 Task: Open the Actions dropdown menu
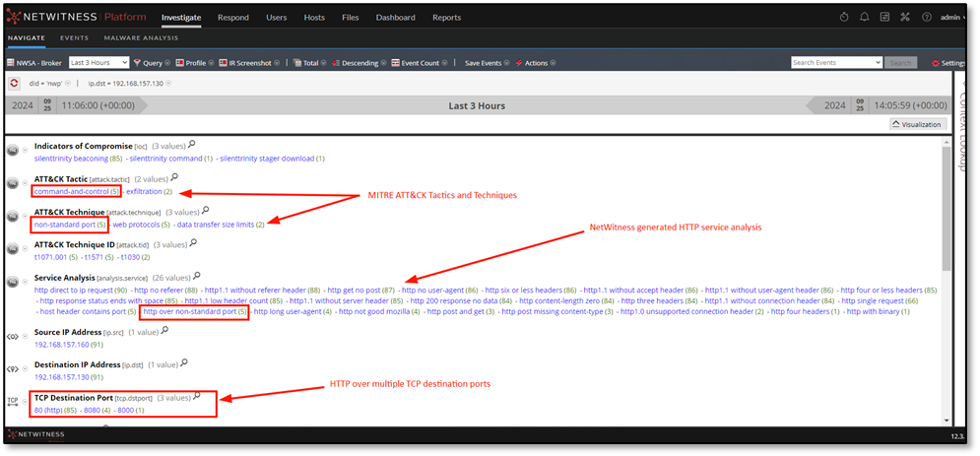point(533,63)
